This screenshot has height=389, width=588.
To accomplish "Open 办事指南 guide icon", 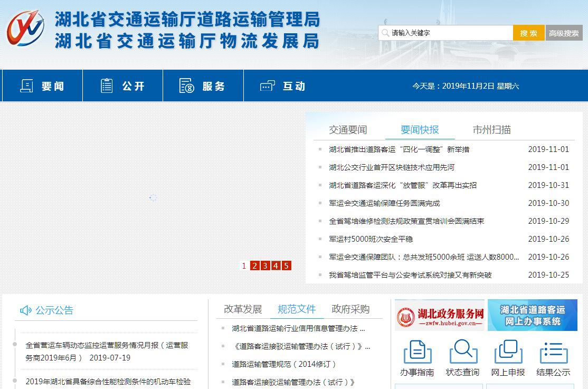I will 417,352.
